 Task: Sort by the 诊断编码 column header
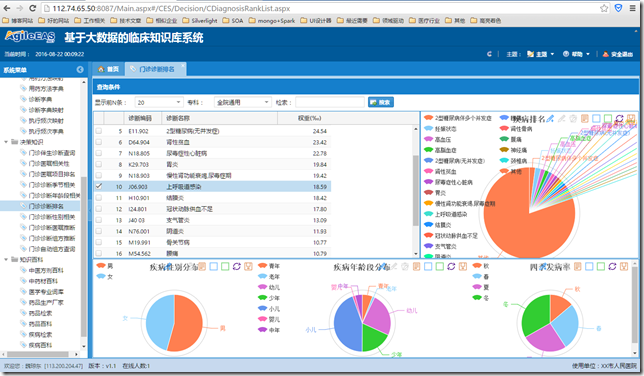coord(143,118)
